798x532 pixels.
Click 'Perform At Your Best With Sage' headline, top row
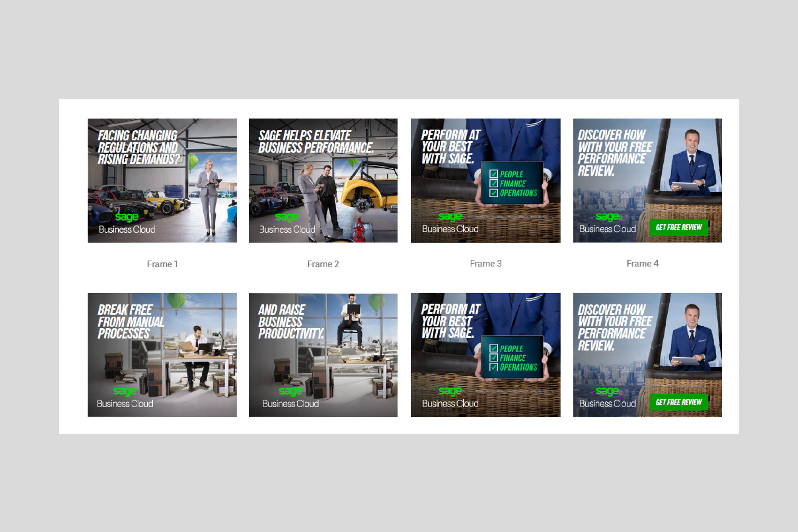451,147
